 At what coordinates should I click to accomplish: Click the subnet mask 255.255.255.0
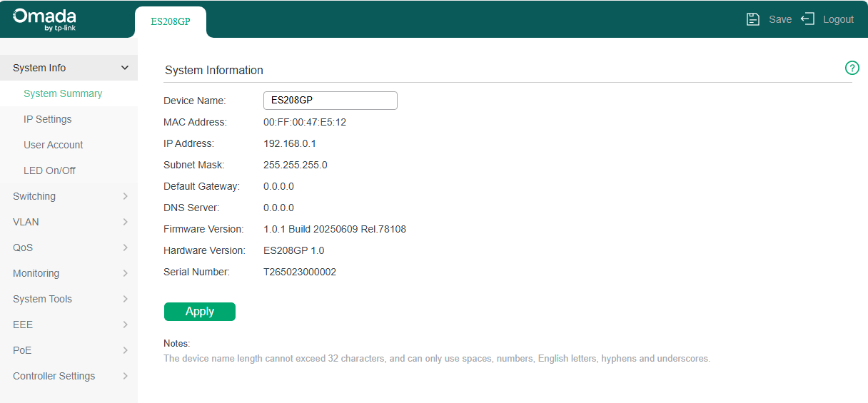(296, 165)
